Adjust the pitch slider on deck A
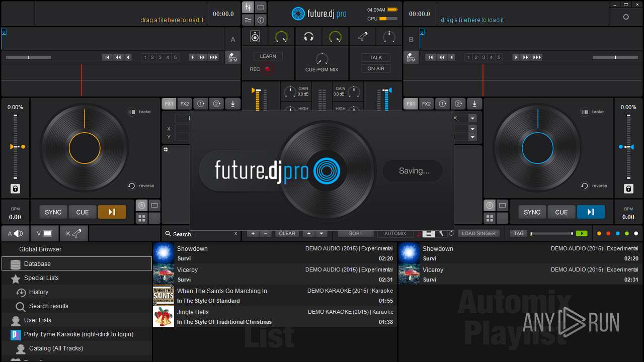This screenshot has height=362, width=644. pyautogui.click(x=15, y=147)
